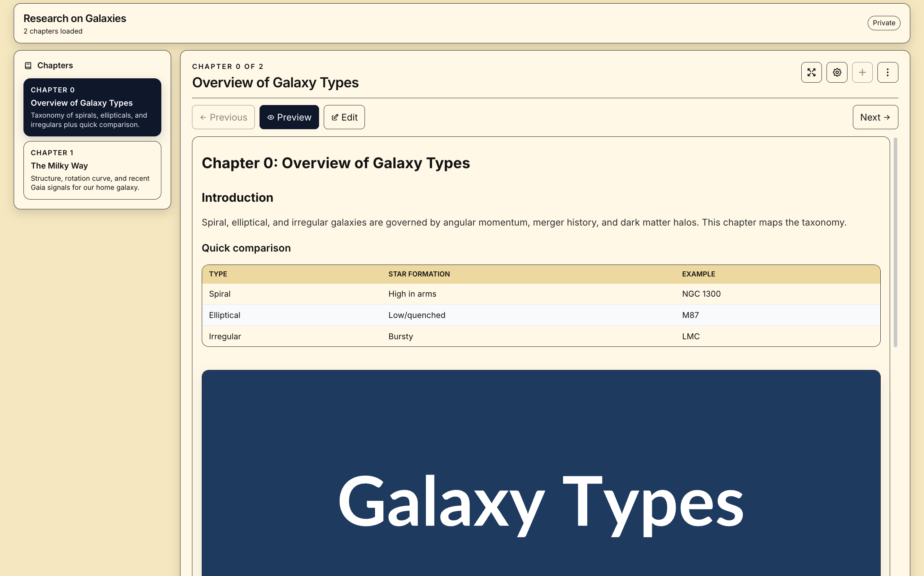Go to the Previous chapter
Image resolution: width=924 pixels, height=576 pixels.
pos(223,117)
